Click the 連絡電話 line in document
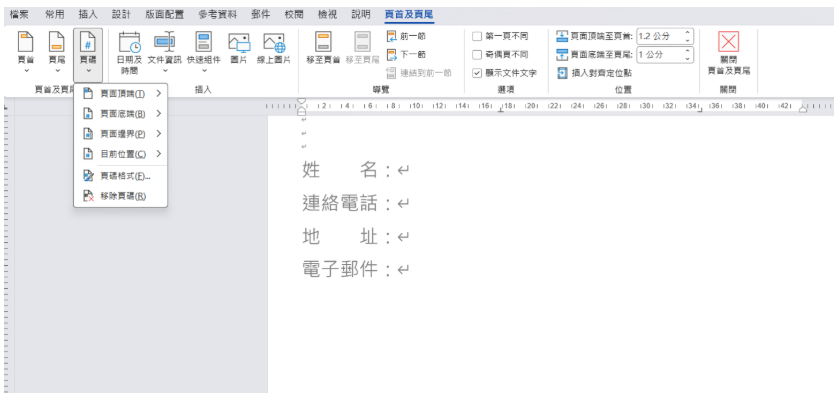 coord(356,203)
